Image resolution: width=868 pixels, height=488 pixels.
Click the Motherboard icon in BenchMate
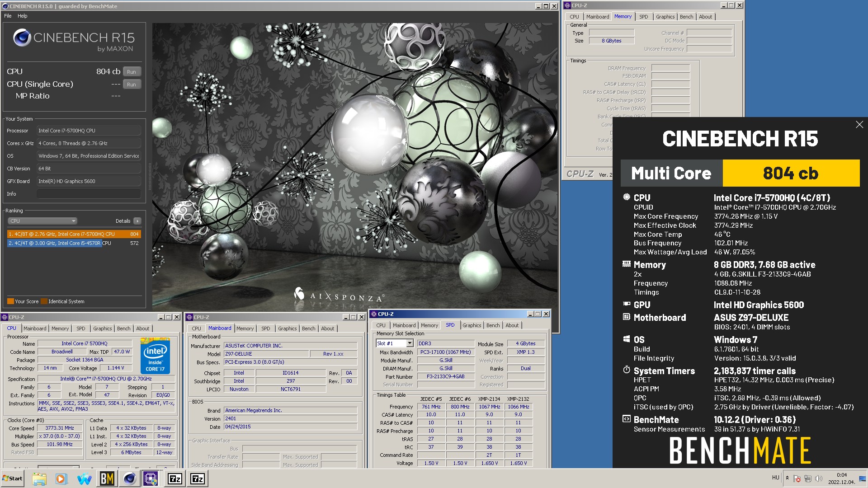point(627,317)
